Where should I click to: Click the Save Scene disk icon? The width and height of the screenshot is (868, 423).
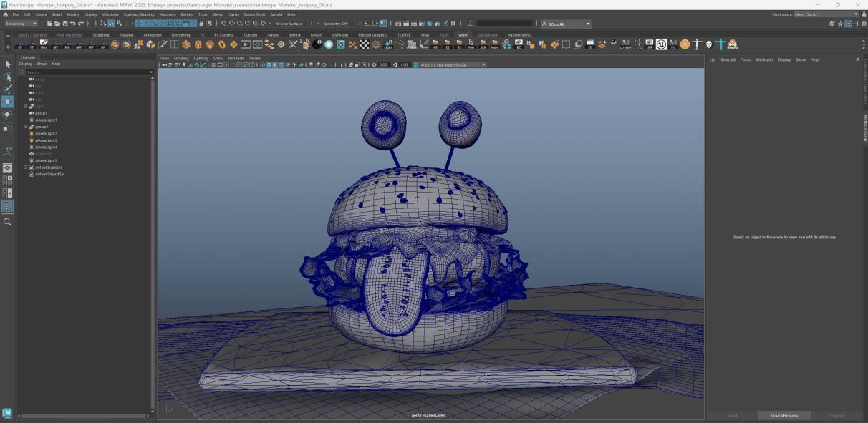tap(64, 24)
